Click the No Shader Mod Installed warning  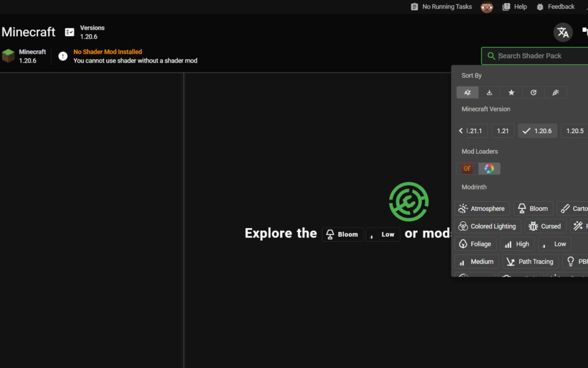coord(108,52)
